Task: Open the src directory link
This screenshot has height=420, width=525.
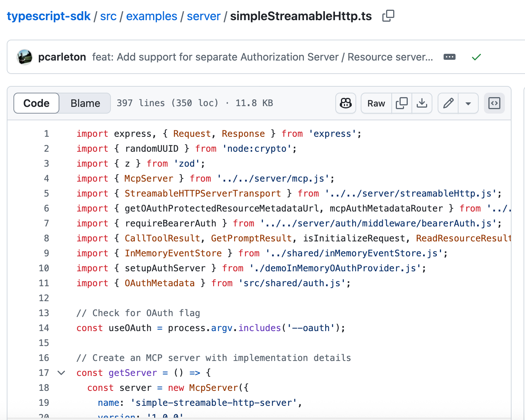Action: (108, 16)
